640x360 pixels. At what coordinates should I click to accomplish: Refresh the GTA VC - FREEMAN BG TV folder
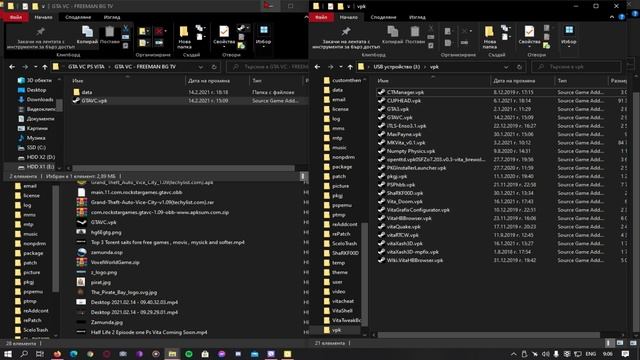214,67
